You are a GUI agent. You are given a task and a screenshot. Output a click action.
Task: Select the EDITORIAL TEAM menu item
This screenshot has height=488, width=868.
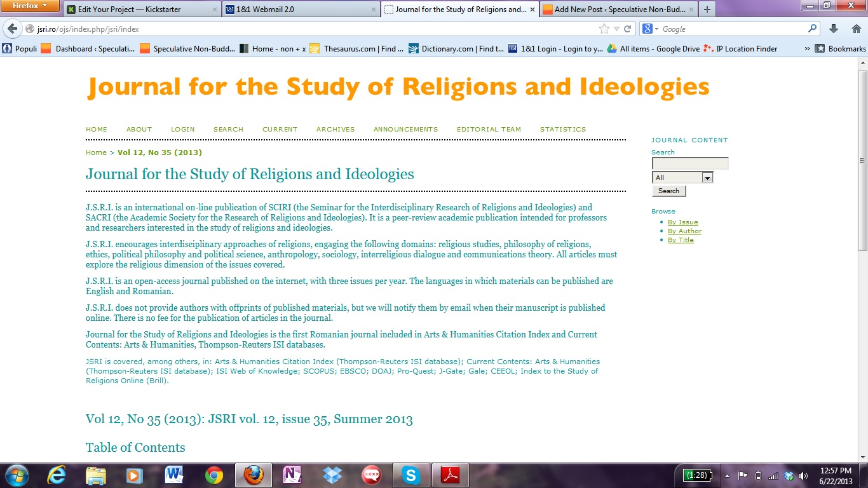(489, 130)
